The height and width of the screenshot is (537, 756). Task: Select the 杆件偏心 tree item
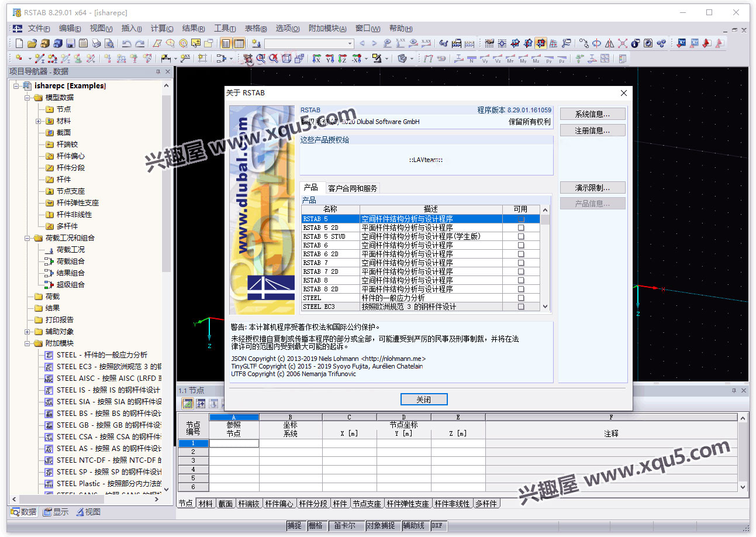point(70,156)
